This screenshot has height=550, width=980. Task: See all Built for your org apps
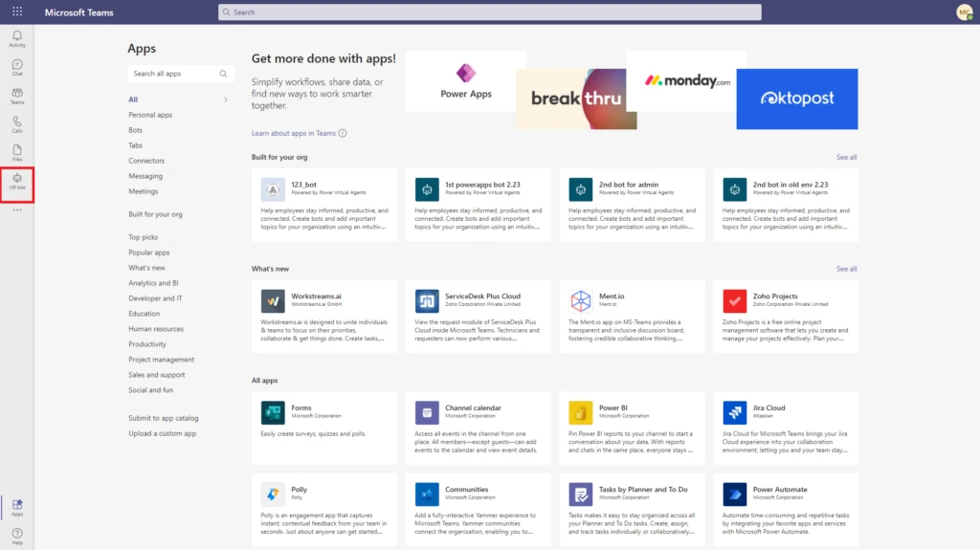[846, 158]
